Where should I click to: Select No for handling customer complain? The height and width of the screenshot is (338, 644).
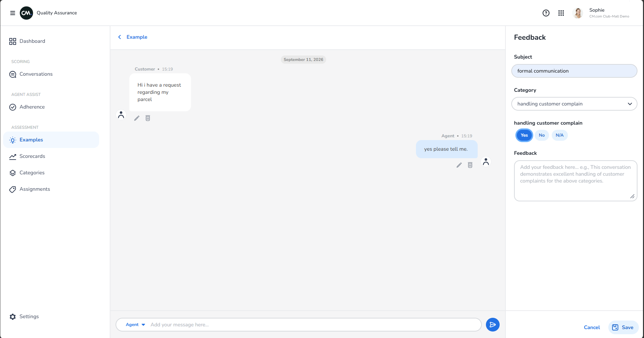542,135
